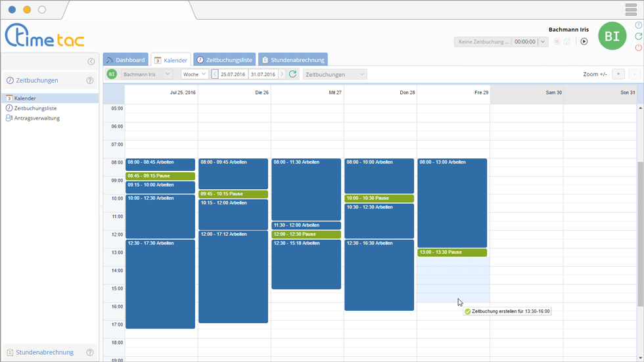The height and width of the screenshot is (362, 644).
Task: Open Tuesday 12:00 - 17:12 Arbeiten entry
Action: [x=233, y=277]
